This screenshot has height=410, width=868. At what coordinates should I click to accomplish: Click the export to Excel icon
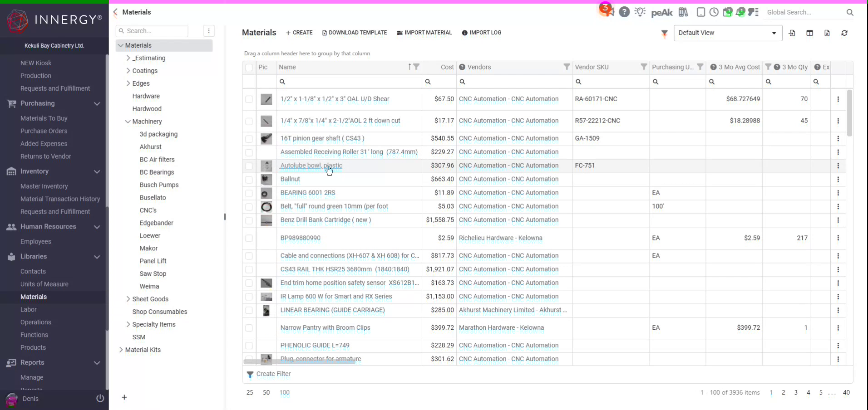pyautogui.click(x=827, y=33)
